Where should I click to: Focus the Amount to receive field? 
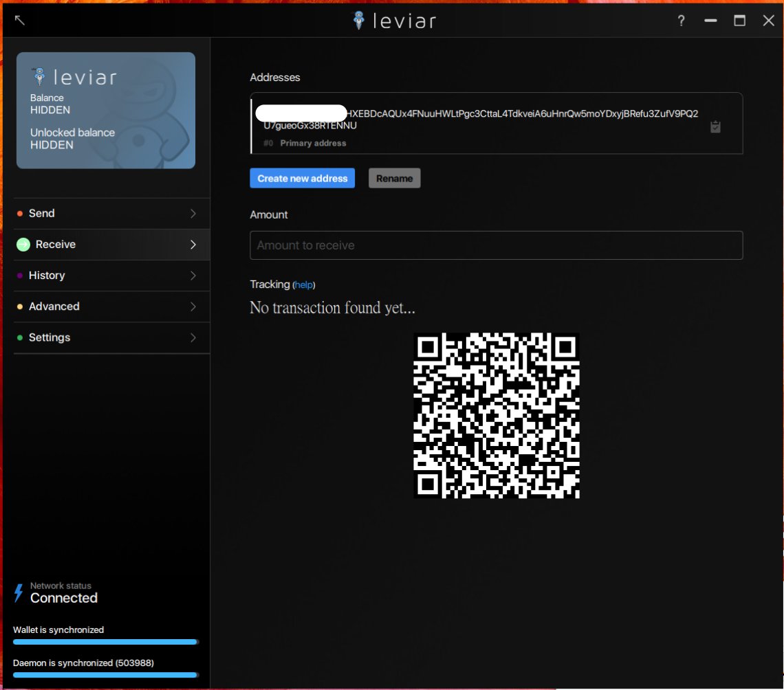pyautogui.click(x=497, y=245)
